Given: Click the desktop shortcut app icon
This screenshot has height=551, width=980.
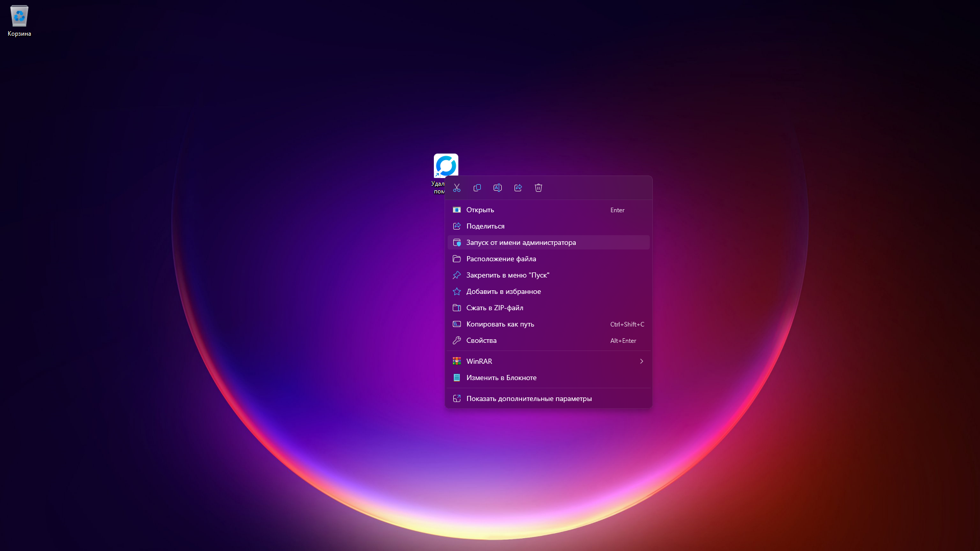Looking at the screenshot, I should (446, 165).
